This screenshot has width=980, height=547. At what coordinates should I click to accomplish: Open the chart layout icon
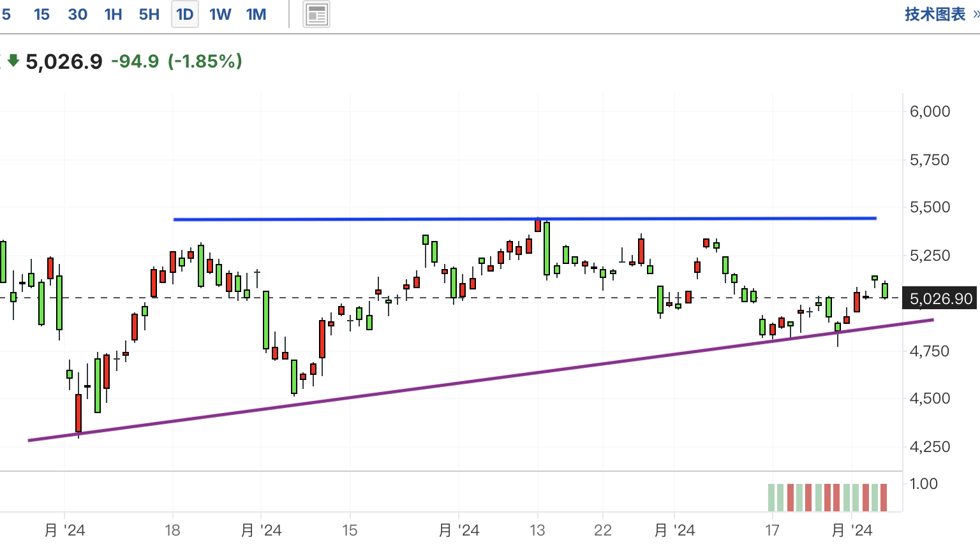click(x=316, y=14)
